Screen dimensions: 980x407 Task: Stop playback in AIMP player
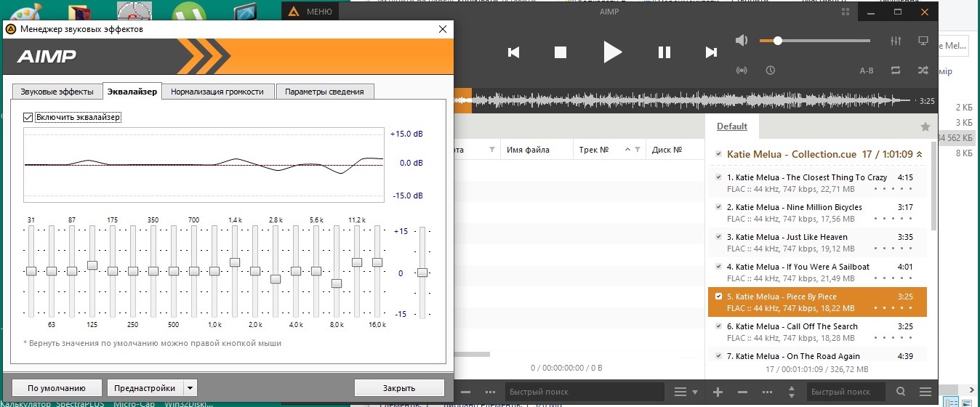(x=561, y=52)
